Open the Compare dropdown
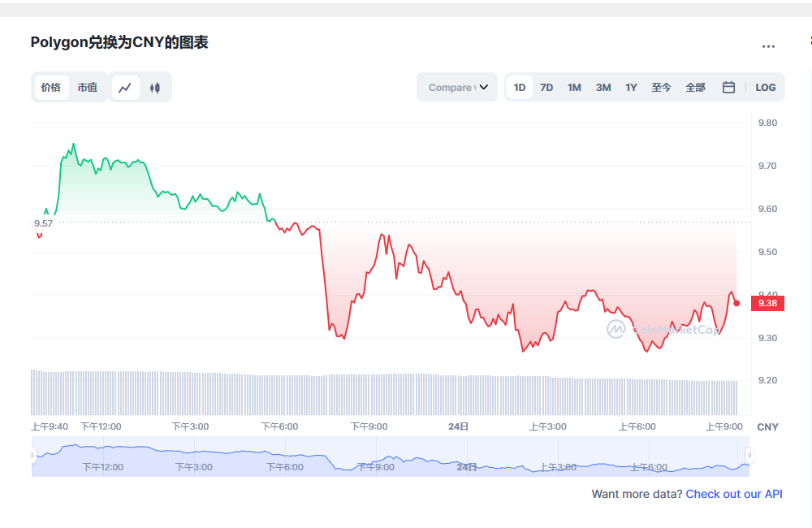Image resolution: width=812 pixels, height=528 pixels. pos(456,87)
